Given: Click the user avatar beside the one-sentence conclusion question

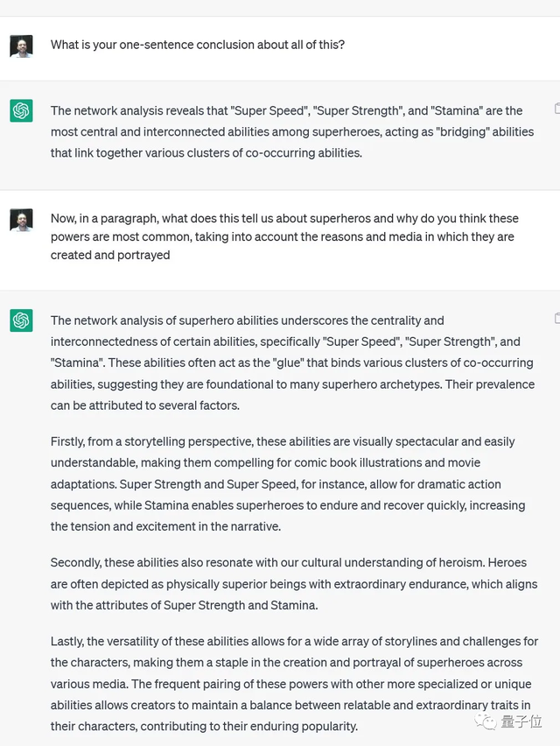Looking at the screenshot, I should tap(21, 46).
